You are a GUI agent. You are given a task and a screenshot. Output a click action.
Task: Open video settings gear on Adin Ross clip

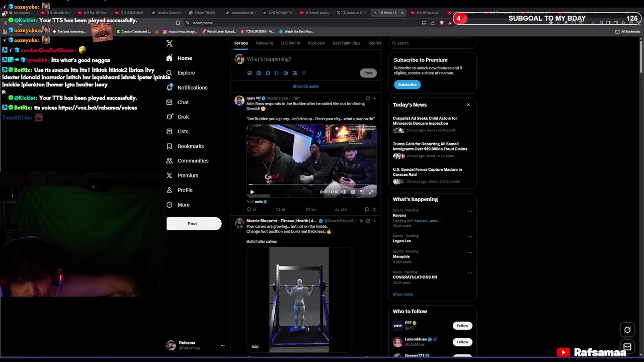coord(353,192)
